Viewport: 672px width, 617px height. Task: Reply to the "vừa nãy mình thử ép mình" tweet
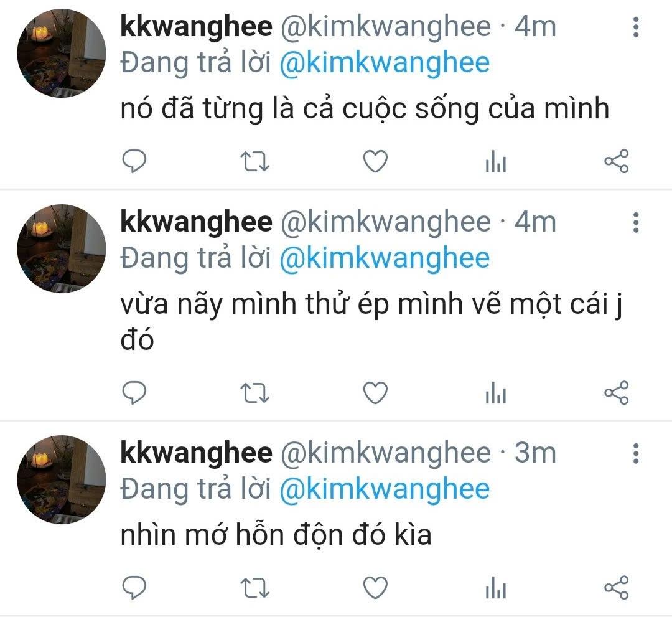[x=134, y=393]
